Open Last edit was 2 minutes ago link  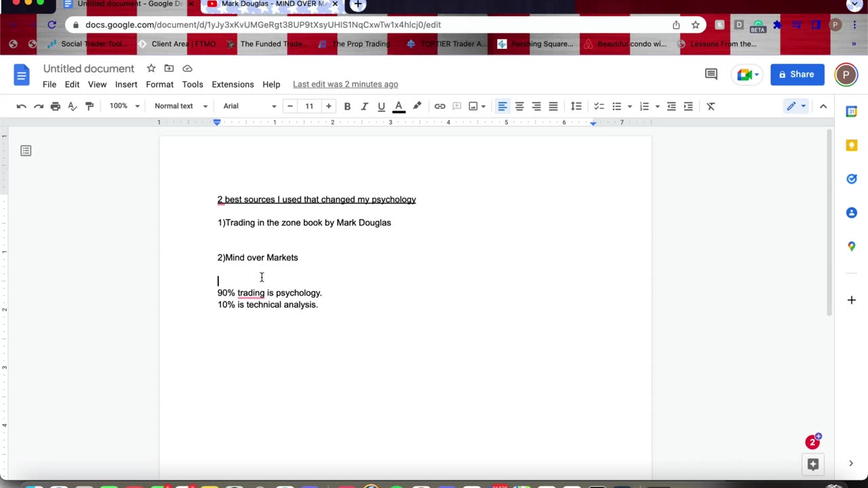[345, 85]
